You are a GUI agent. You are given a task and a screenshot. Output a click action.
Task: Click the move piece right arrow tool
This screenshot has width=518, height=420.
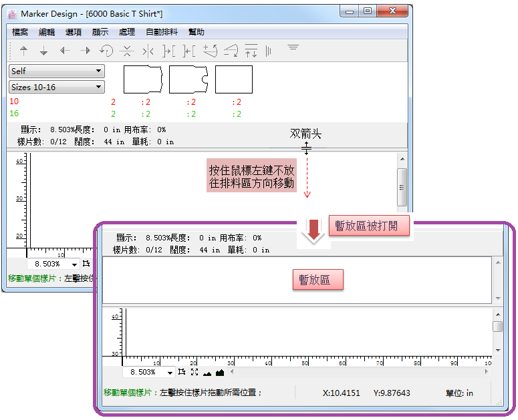(x=86, y=50)
